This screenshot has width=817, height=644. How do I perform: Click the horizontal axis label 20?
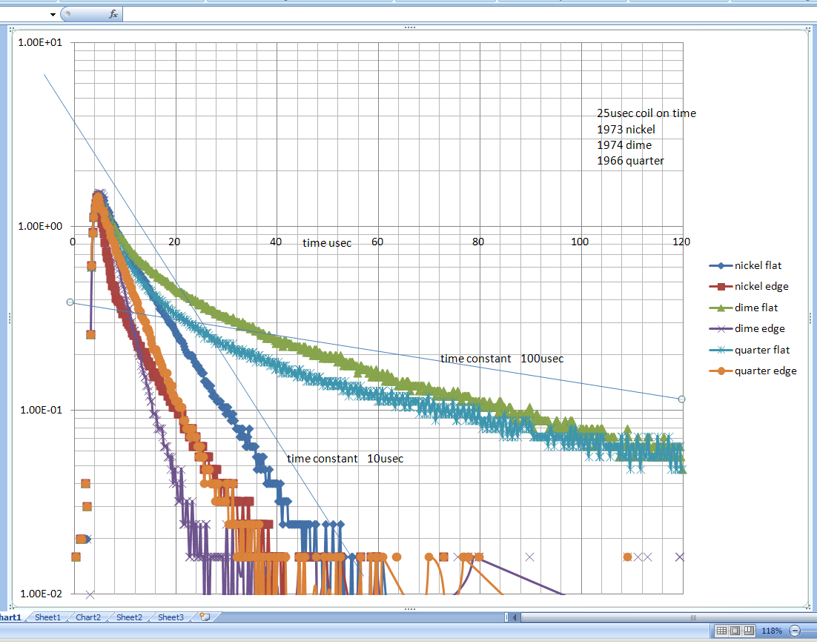click(x=174, y=242)
